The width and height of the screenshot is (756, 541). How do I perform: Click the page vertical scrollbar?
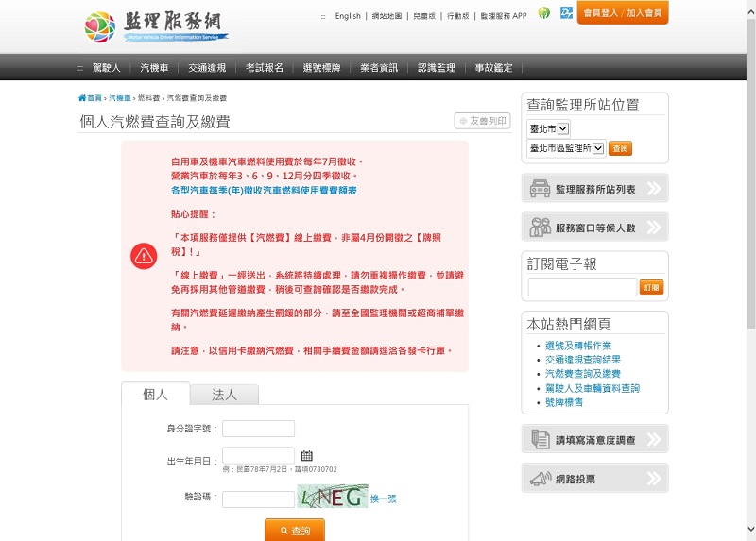[x=750, y=174]
